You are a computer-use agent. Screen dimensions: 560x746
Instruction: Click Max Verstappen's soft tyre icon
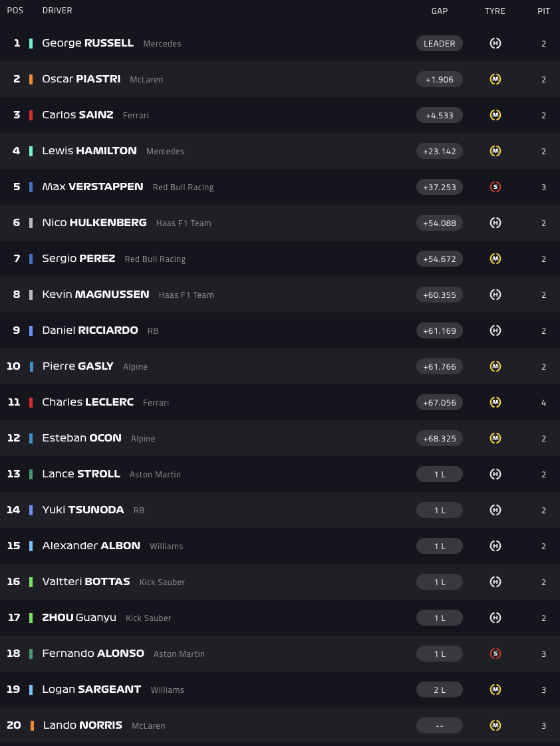(x=495, y=187)
